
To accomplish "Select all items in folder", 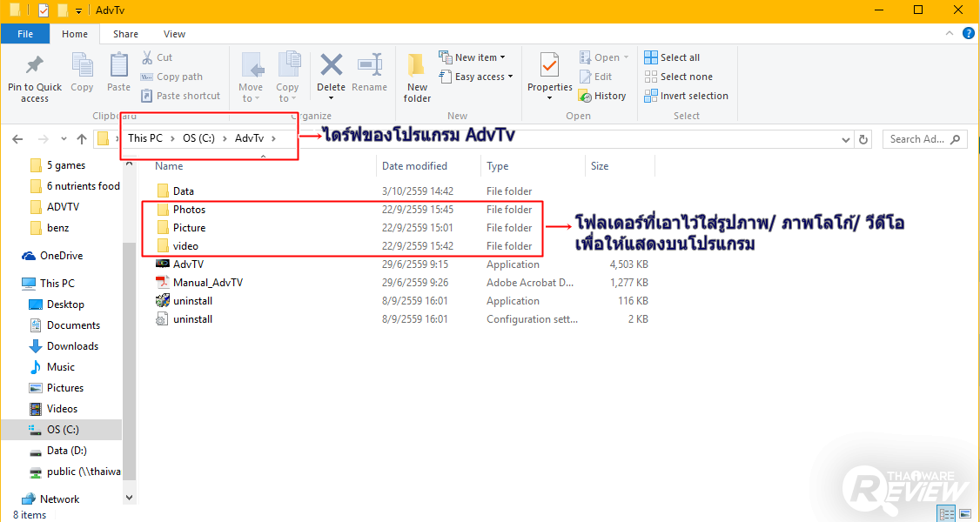I will [672, 57].
